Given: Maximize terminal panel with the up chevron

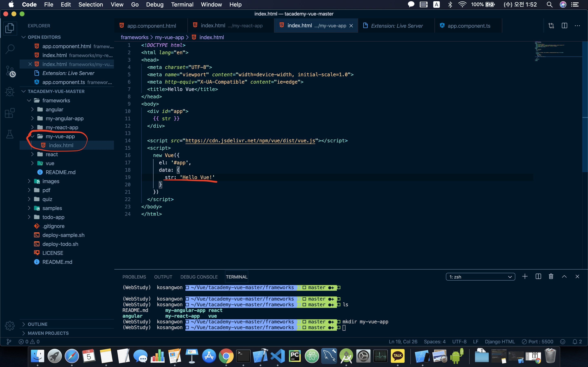Looking at the screenshot, I should [564, 277].
